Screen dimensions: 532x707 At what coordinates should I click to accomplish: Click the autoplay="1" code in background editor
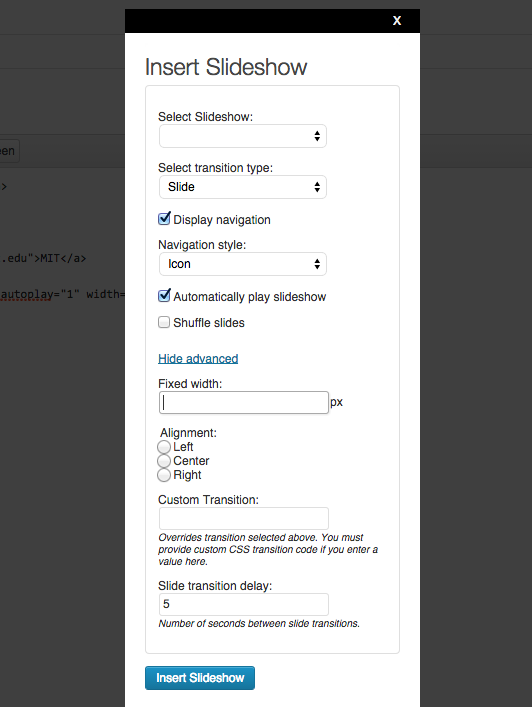click(x=40, y=294)
